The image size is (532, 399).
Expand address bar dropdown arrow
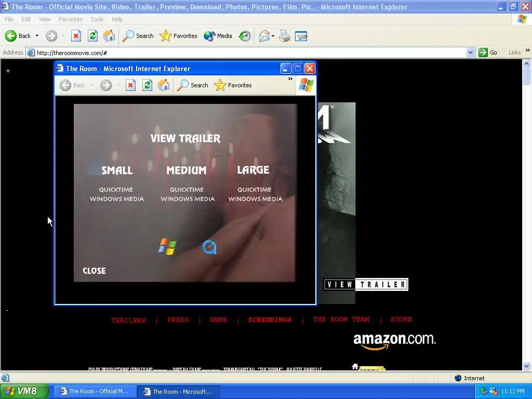pos(470,52)
